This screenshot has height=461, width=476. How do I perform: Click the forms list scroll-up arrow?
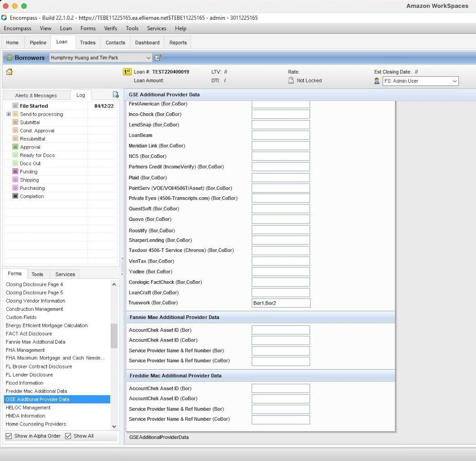[x=114, y=284]
